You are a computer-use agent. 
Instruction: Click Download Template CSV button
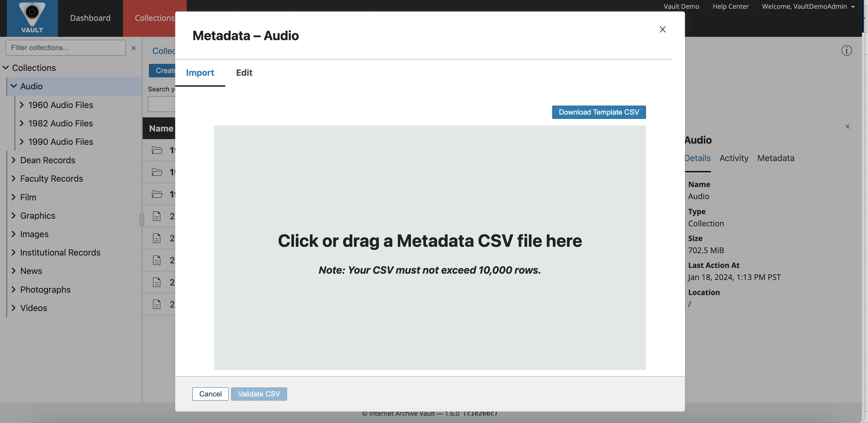tap(598, 112)
